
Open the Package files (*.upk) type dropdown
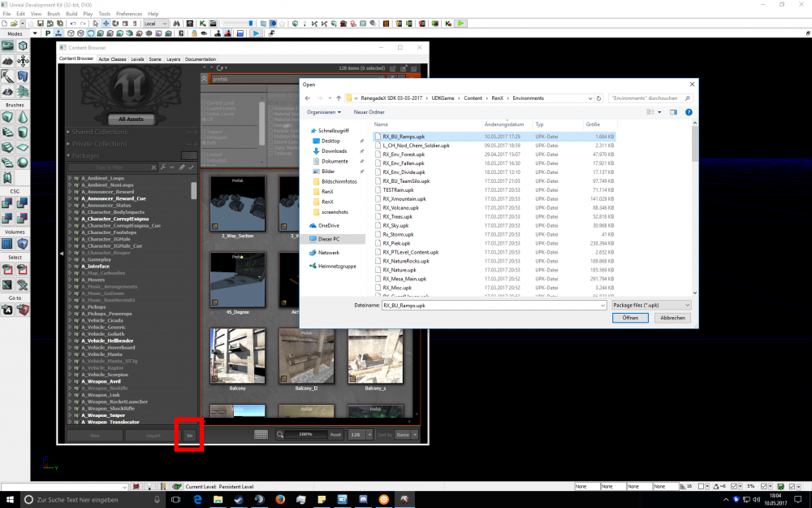[651, 306]
